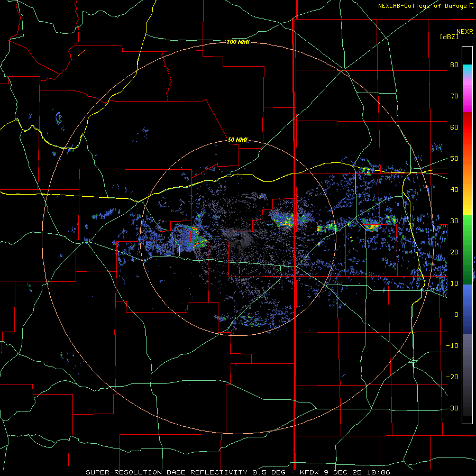Click the -10 value on the dBZ scale
Screen dimensions: 476x476
(x=452, y=345)
